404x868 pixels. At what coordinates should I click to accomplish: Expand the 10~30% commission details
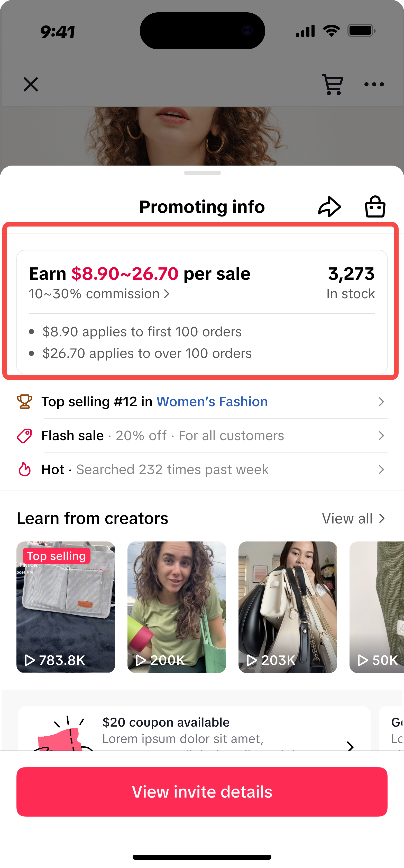[99, 294]
